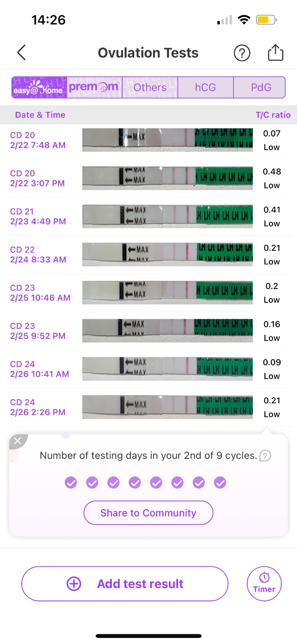Open test strip photo from 2/26 2:26 PM
Image resolution: width=297 pixels, height=644 pixels.
point(167,407)
